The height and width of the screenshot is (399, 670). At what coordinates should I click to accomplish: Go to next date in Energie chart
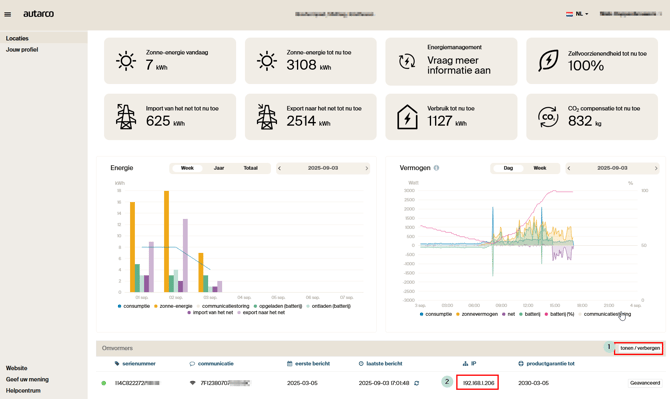tap(367, 168)
